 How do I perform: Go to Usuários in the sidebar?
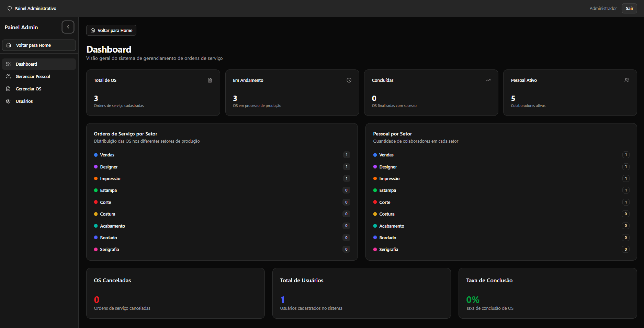tap(24, 101)
